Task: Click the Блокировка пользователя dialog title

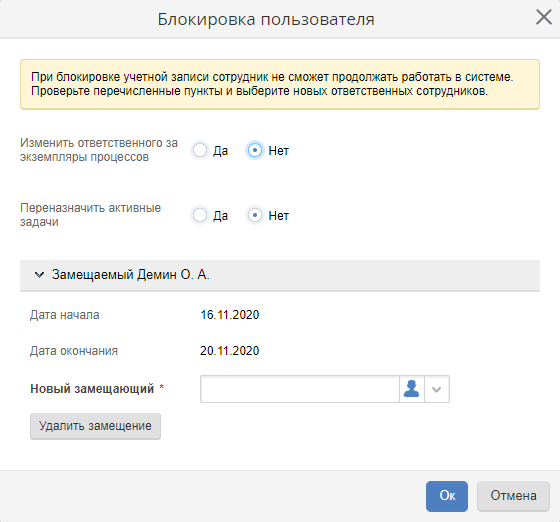Action: [266, 19]
